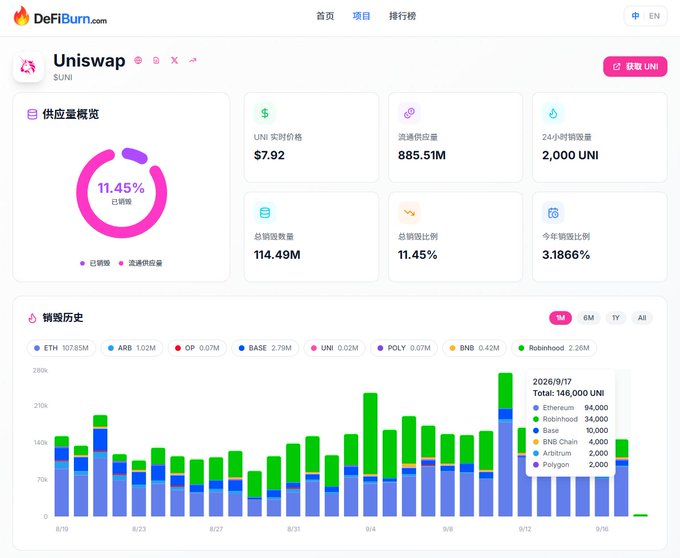The height and width of the screenshot is (558, 680).
Task: Click the purple burned donut segment
Action: tap(134, 155)
